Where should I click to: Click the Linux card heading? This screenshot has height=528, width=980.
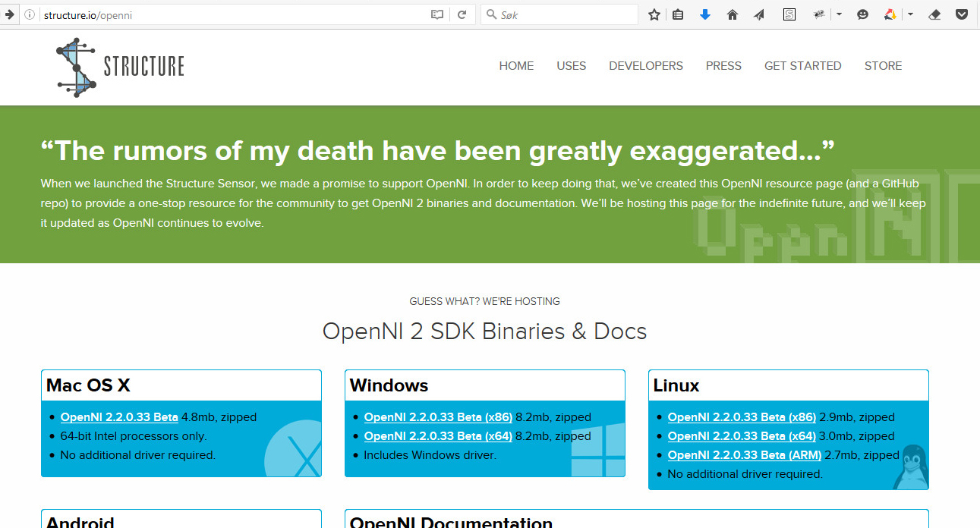(x=676, y=385)
